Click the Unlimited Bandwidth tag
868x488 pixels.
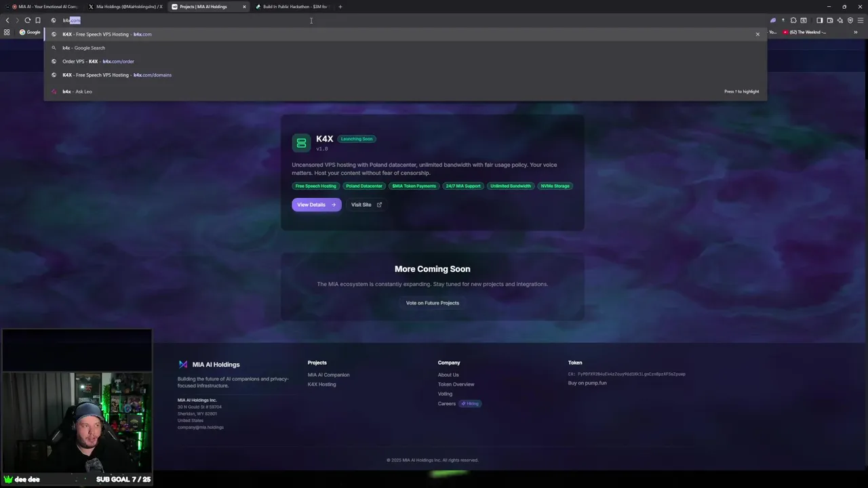point(511,186)
